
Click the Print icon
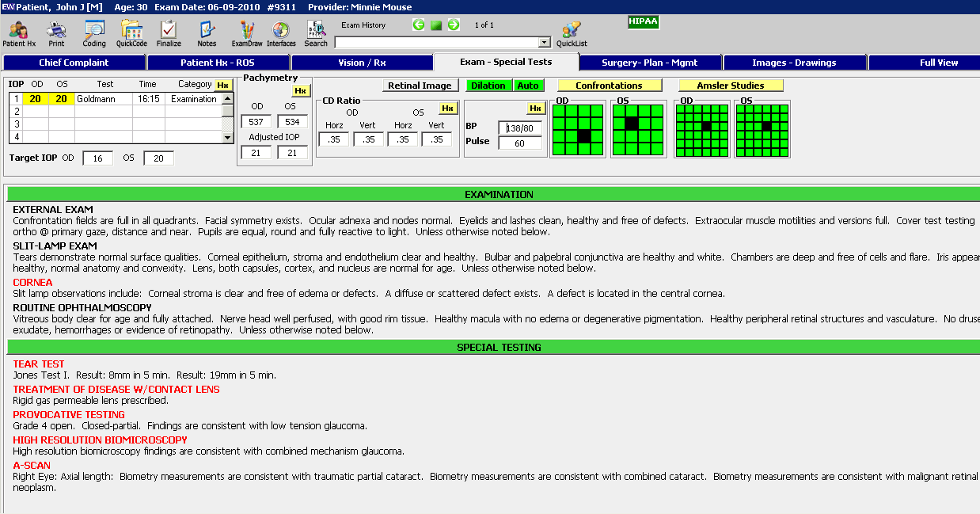pyautogui.click(x=56, y=30)
